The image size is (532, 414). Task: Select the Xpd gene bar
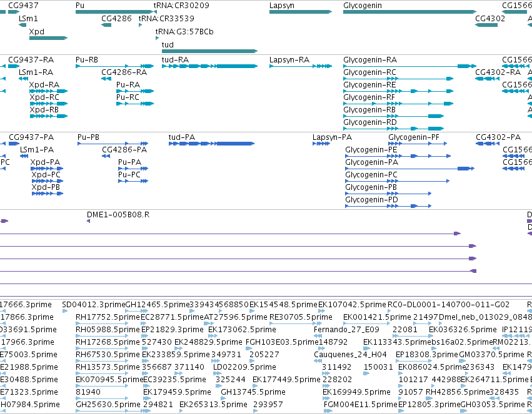pyautogui.click(x=49, y=38)
